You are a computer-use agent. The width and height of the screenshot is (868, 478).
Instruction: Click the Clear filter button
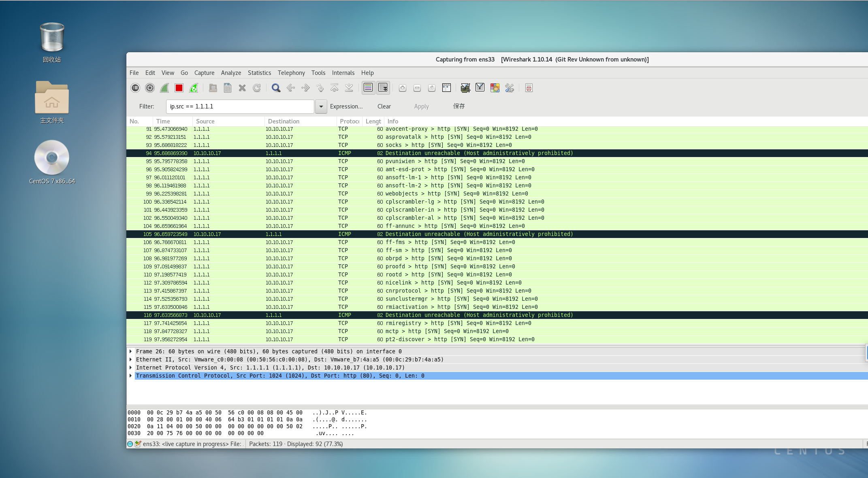point(384,106)
